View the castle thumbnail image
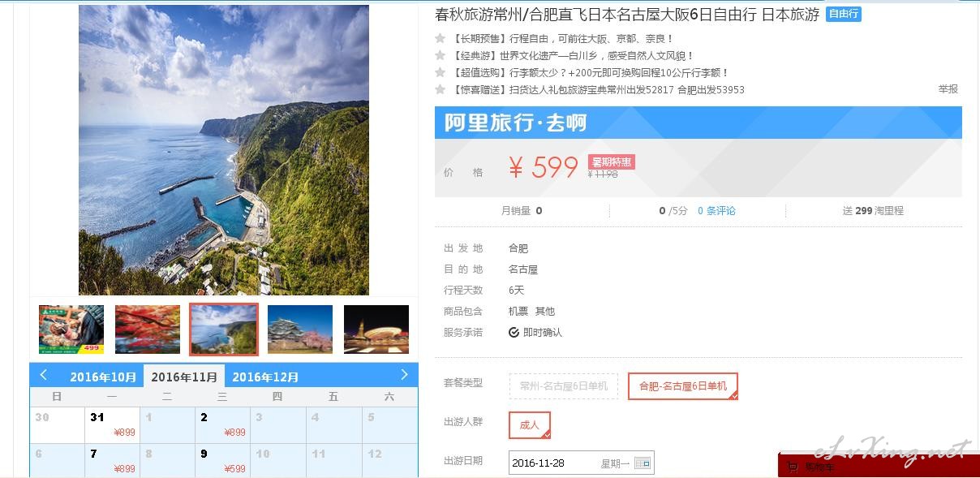Image resolution: width=980 pixels, height=478 pixels. tap(300, 329)
